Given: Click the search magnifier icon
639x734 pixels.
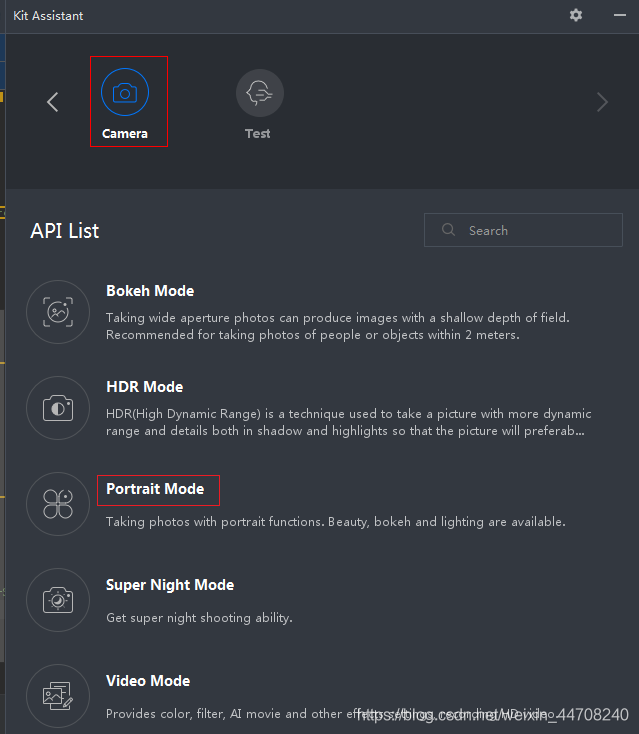Looking at the screenshot, I should [448, 229].
